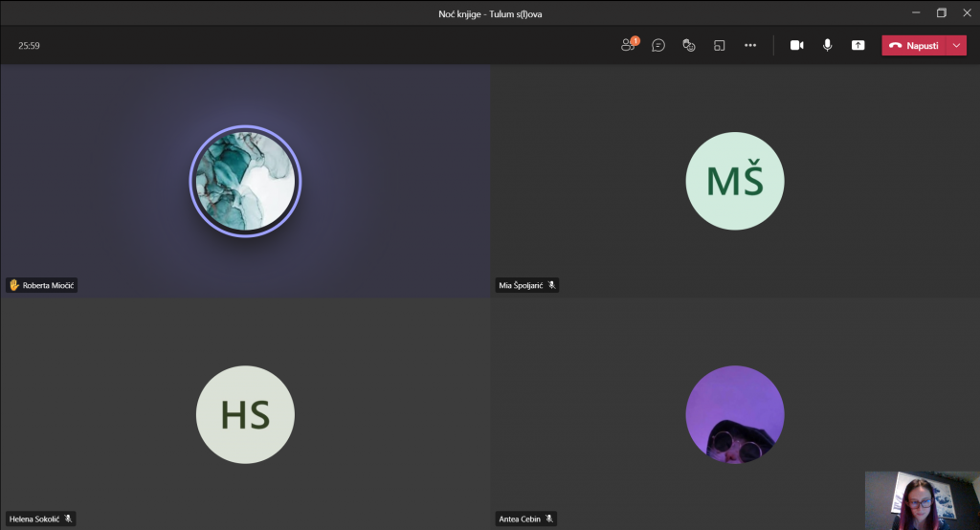The image size is (980, 530).
Task: Restore down the Teams meeting window
Action: (x=941, y=12)
